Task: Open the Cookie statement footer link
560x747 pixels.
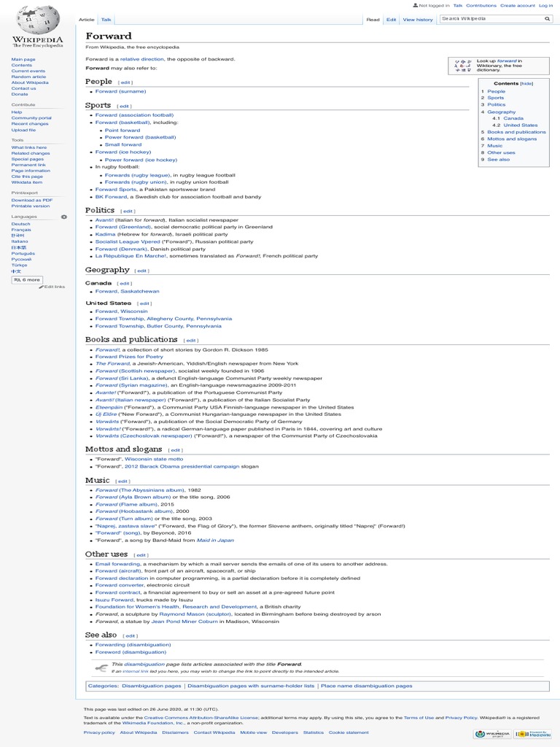Action: point(349,732)
